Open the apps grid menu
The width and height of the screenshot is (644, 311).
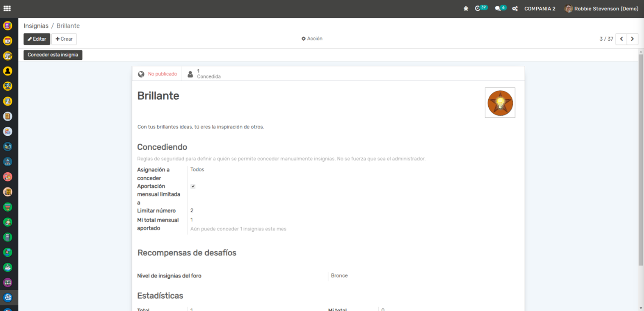pyautogui.click(x=7, y=8)
